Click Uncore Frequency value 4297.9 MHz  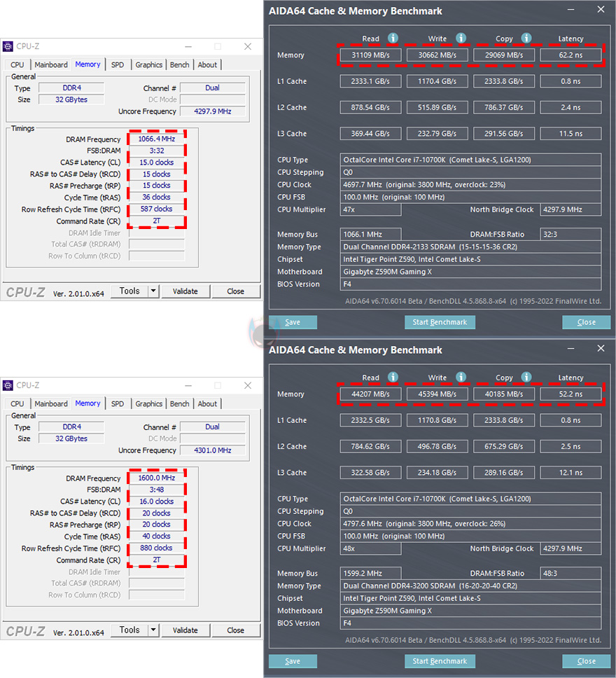(213, 111)
